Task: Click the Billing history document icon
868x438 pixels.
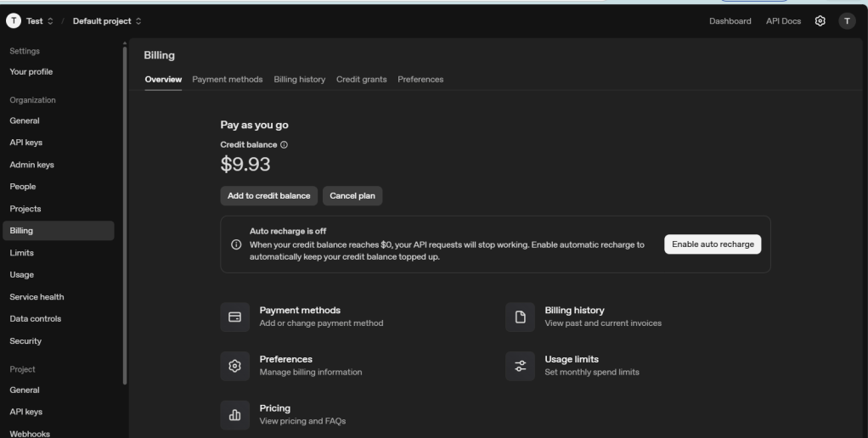Action: point(521,317)
